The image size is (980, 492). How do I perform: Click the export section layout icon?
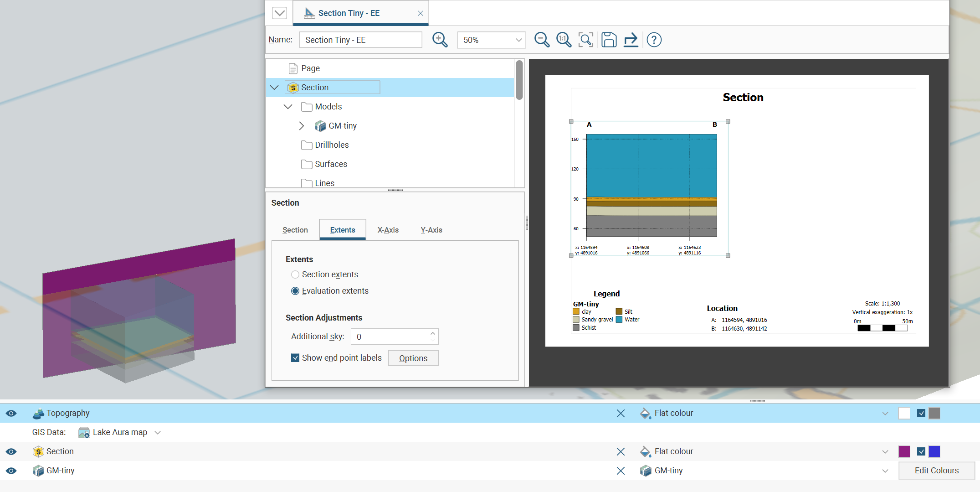point(631,40)
